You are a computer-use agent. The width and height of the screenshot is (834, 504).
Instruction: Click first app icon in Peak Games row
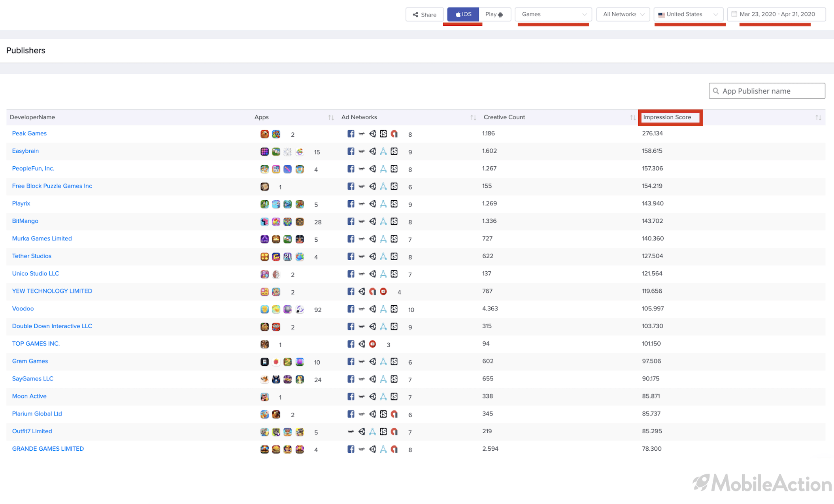coord(264,134)
